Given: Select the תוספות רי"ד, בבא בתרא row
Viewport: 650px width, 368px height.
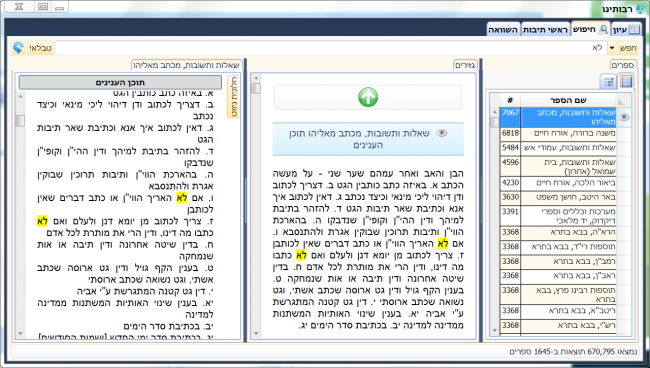Looking at the screenshot, I should [x=565, y=247].
